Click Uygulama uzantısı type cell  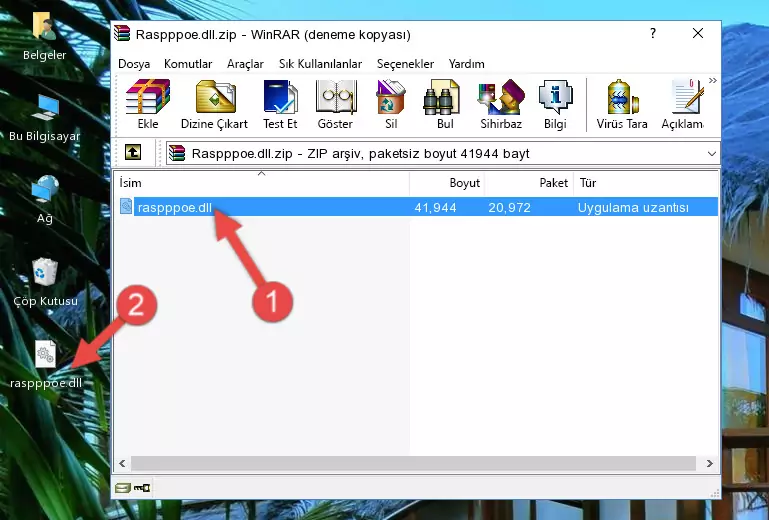tap(633, 208)
